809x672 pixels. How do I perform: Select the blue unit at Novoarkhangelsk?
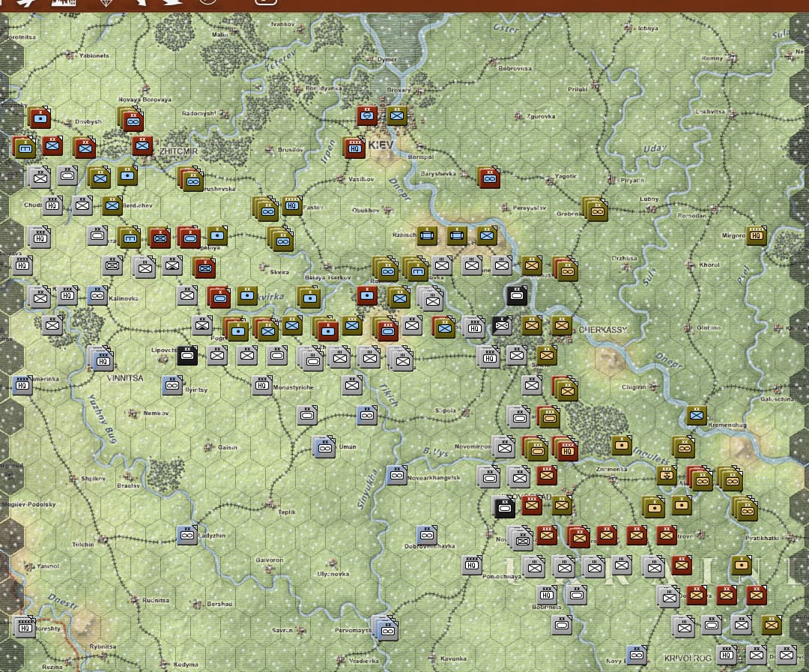pyautogui.click(x=397, y=475)
